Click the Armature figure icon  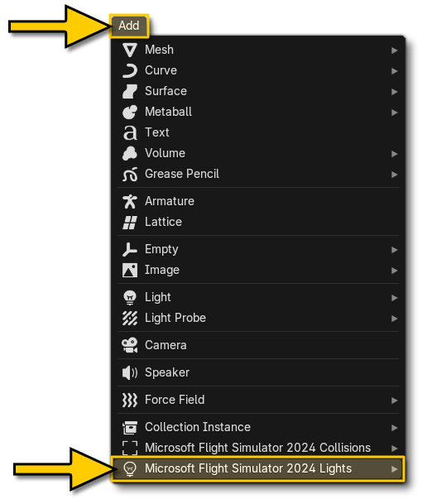coord(130,202)
